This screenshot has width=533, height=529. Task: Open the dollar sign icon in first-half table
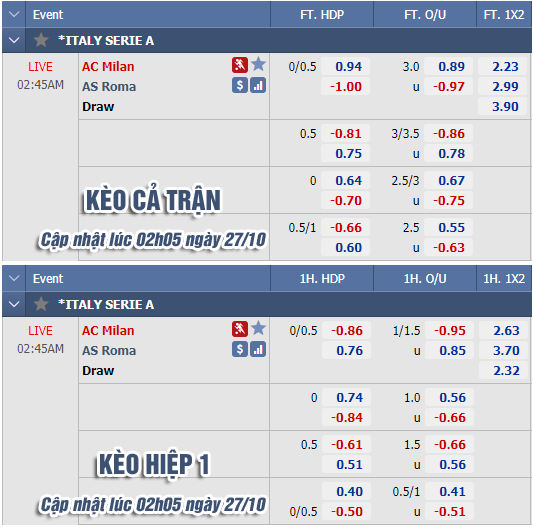pyautogui.click(x=240, y=349)
